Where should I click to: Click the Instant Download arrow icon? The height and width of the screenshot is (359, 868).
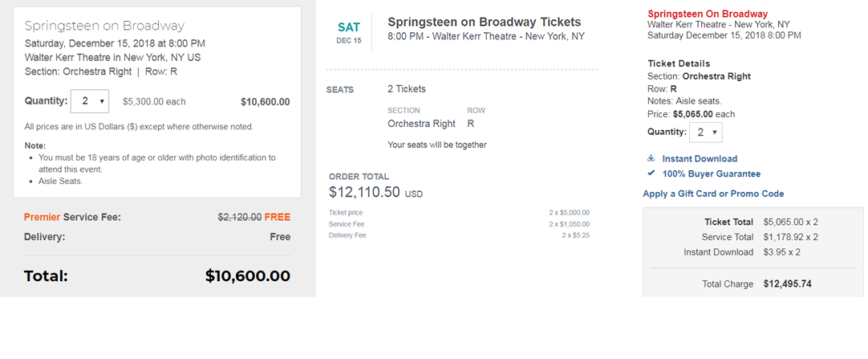(651, 158)
